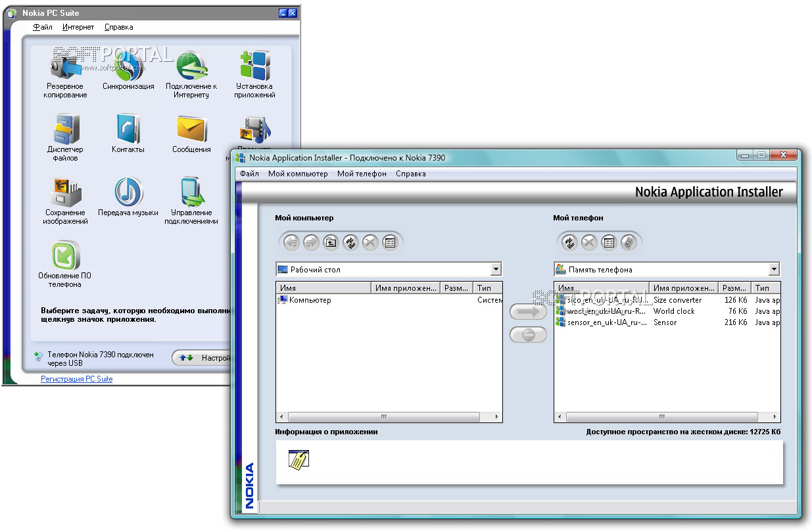The width and height of the screenshot is (812, 531).
Task: Select Size converter row in phone list
Action: 667,300
